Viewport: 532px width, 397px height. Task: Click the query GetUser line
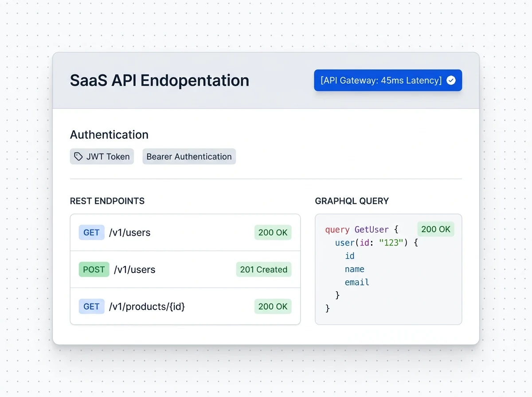coord(362,230)
